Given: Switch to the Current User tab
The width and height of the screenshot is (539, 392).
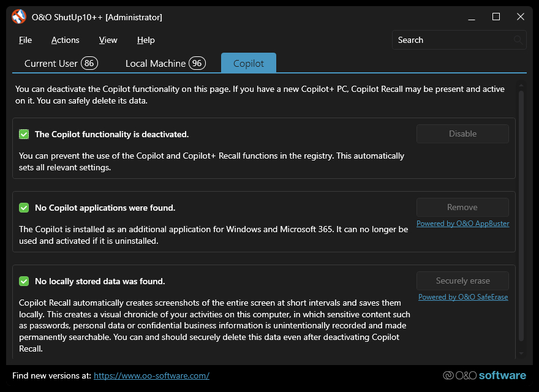Looking at the screenshot, I should click(x=51, y=63).
